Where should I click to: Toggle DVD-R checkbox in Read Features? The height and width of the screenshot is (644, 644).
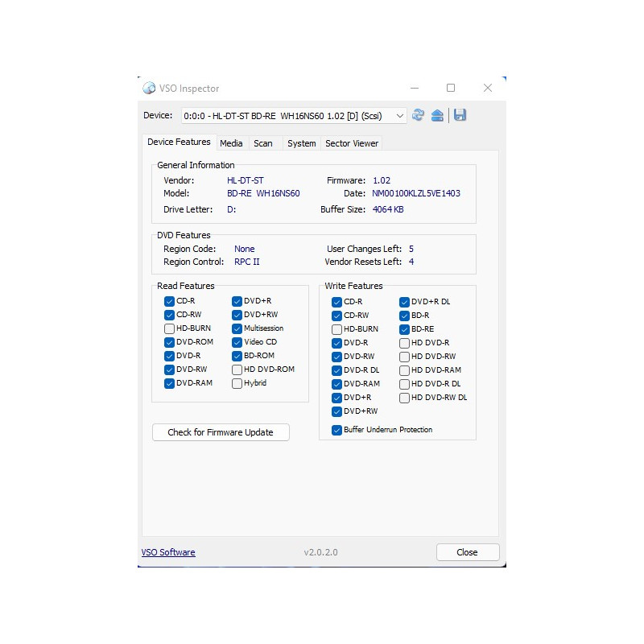click(169, 356)
